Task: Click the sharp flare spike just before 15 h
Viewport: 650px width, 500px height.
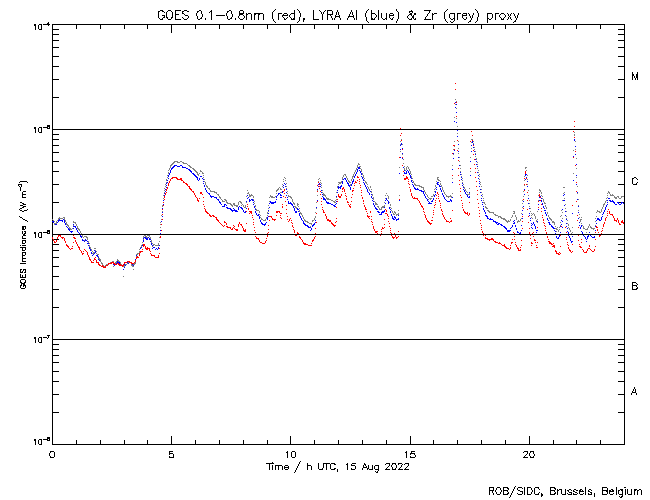Action: click(401, 130)
